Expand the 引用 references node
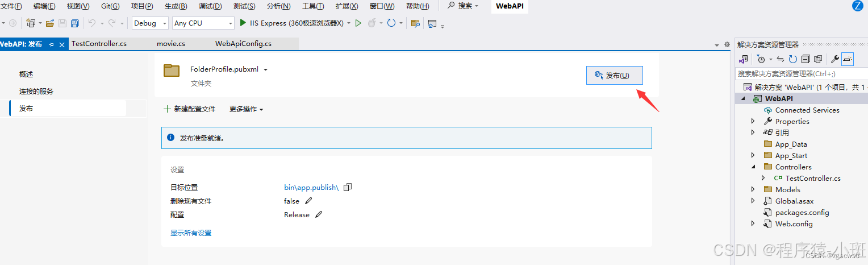Image resolution: width=868 pixels, height=265 pixels. tap(753, 132)
